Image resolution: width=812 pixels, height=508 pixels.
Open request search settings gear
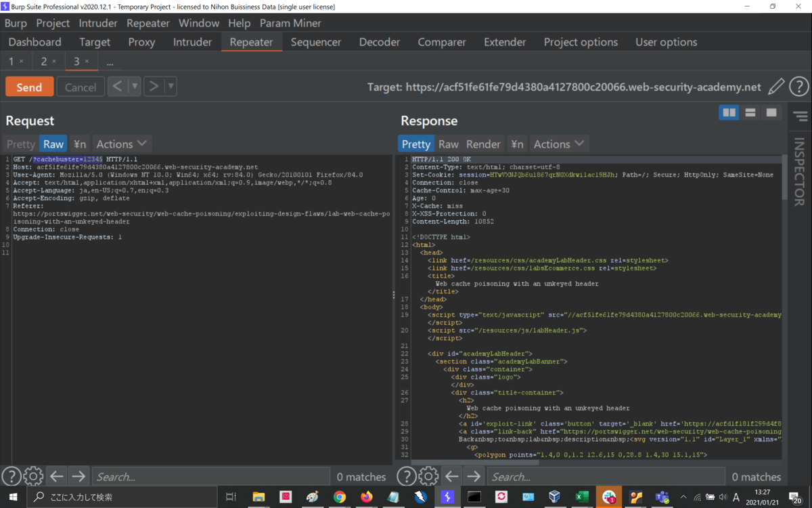[x=33, y=476]
